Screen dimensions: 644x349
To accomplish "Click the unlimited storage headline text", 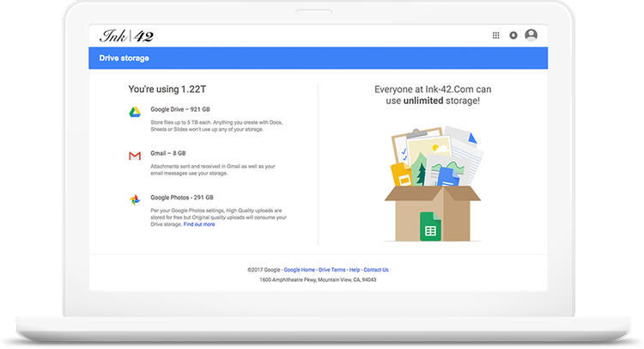I will (433, 95).
